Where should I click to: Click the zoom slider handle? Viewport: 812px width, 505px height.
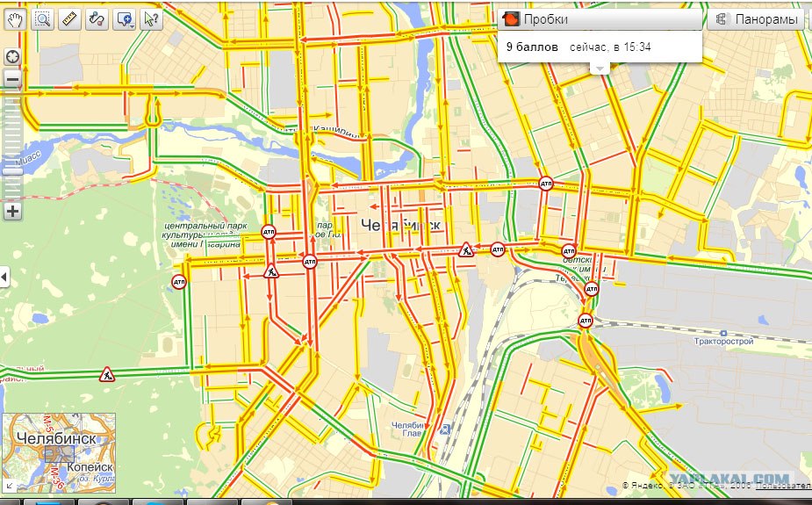click(x=12, y=171)
